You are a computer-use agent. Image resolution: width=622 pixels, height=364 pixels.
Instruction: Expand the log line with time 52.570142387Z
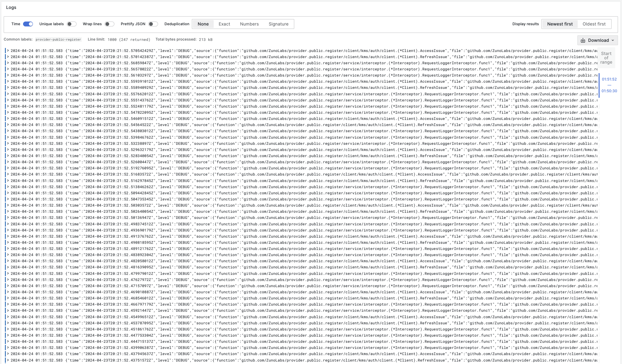(8, 57)
